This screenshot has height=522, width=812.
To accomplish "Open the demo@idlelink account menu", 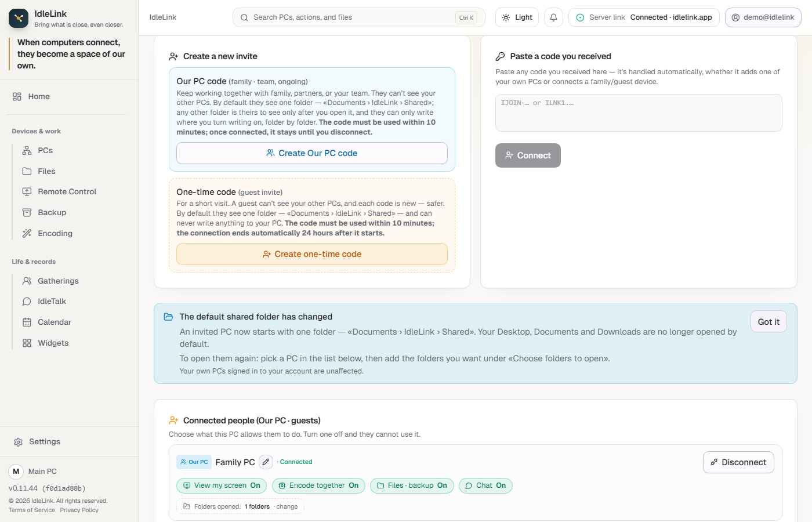I will pyautogui.click(x=763, y=17).
